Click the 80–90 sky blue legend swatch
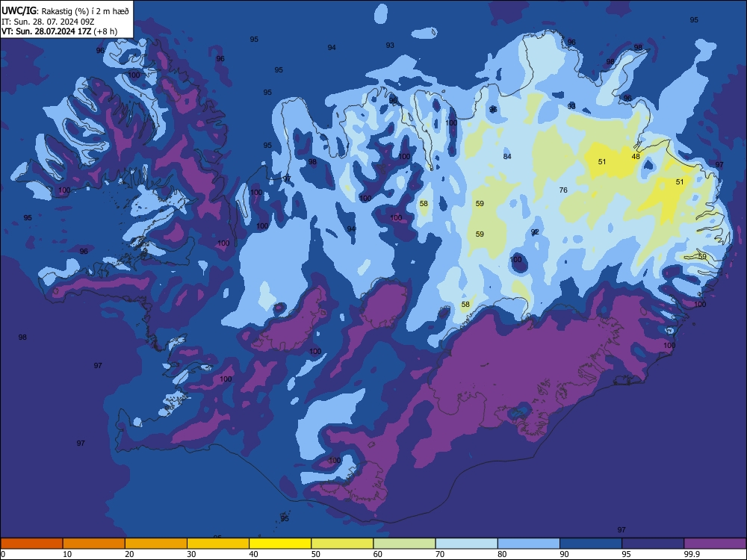 [529, 544]
